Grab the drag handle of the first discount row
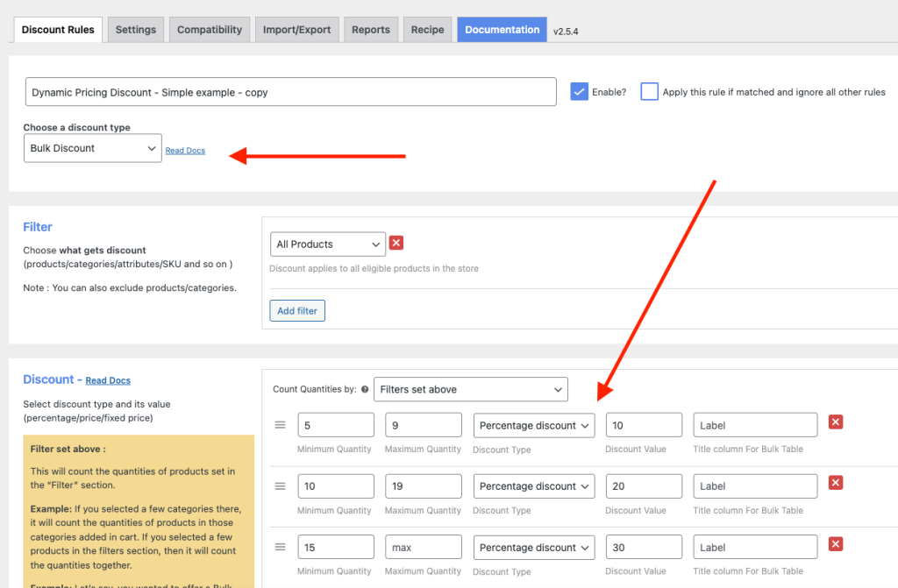Screen dimensions: 898x588 pyautogui.click(x=281, y=425)
